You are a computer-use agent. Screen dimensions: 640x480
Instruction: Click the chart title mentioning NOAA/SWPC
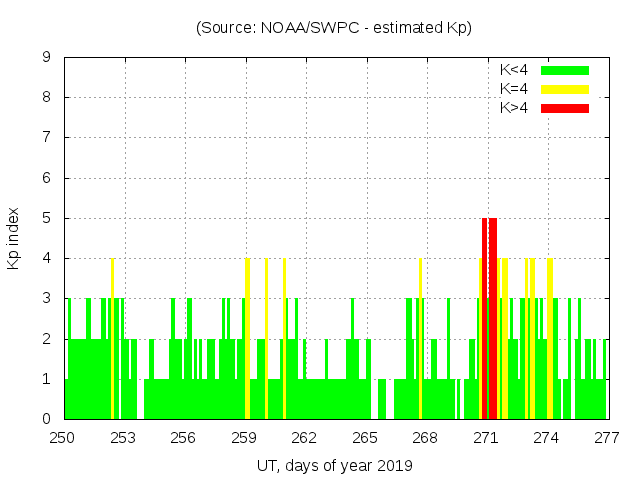point(333,28)
